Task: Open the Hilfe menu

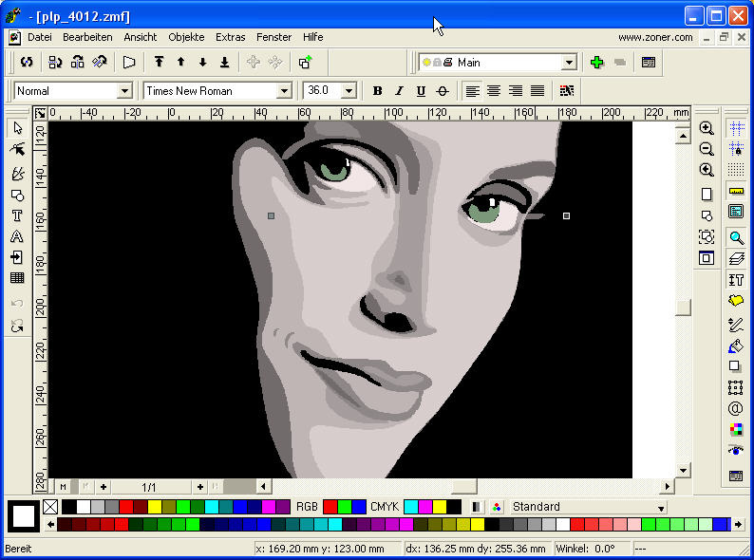Action: (x=313, y=37)
